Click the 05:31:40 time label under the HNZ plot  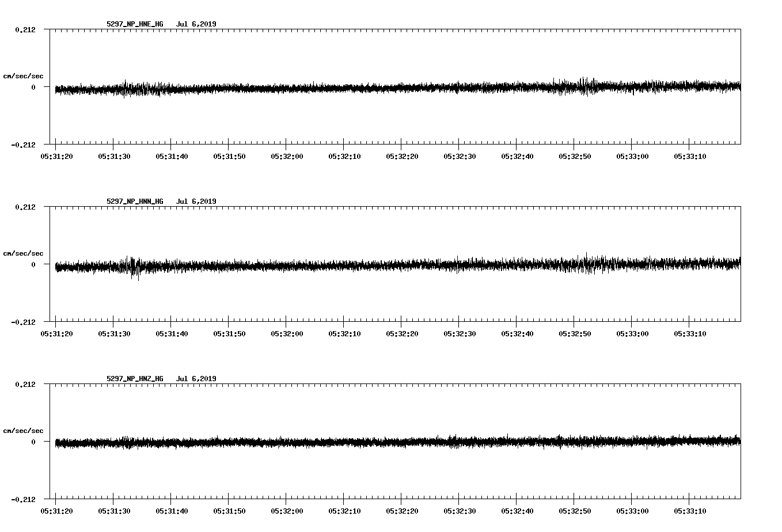click(171, 511)
